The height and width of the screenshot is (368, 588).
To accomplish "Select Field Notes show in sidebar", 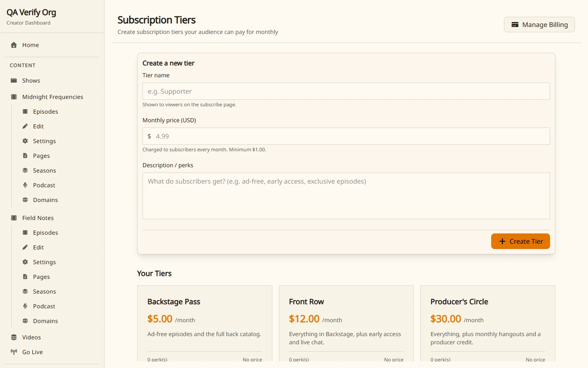I will (x=52, y=218).
